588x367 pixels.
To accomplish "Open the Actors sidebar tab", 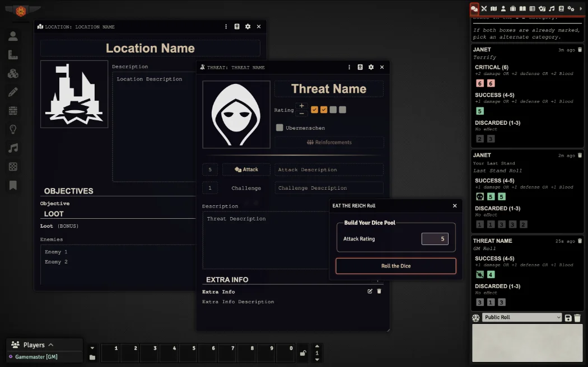I will point(503,8).
